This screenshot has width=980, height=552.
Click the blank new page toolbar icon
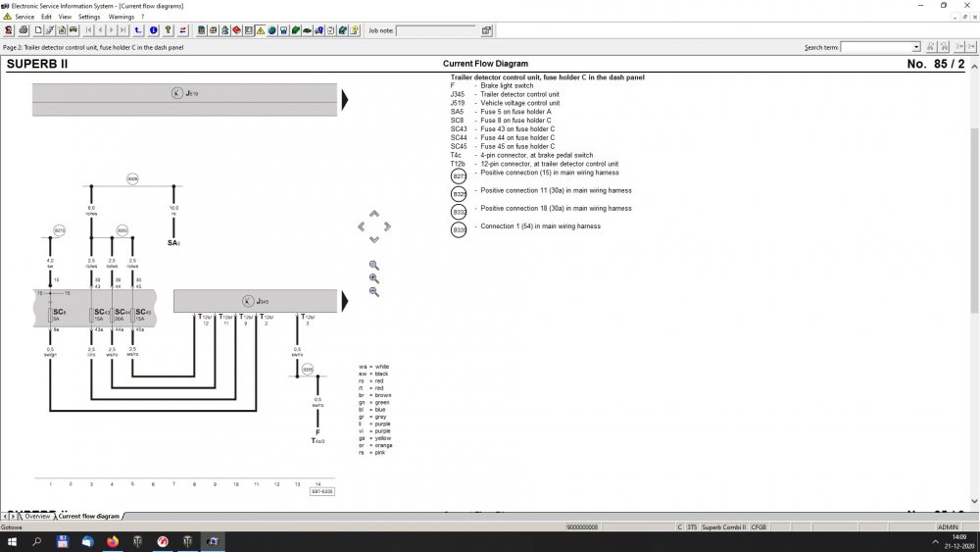tap(38, 30)
